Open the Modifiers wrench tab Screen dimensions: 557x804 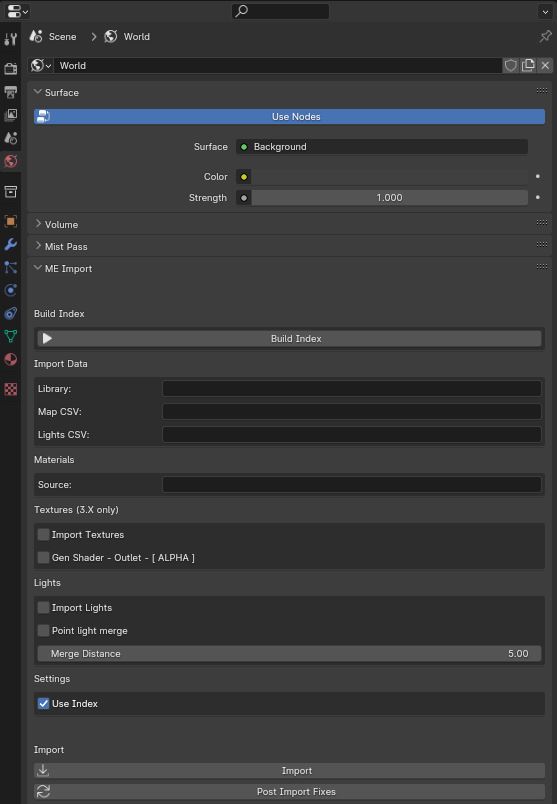click(x=10, y=244)
